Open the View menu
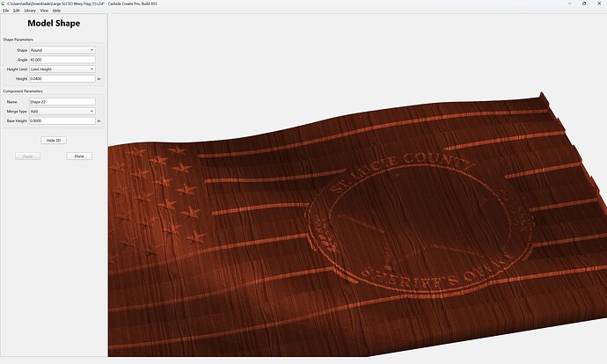Screen dimensions: 607x364 pyautogui.click(x=45, y=11)
